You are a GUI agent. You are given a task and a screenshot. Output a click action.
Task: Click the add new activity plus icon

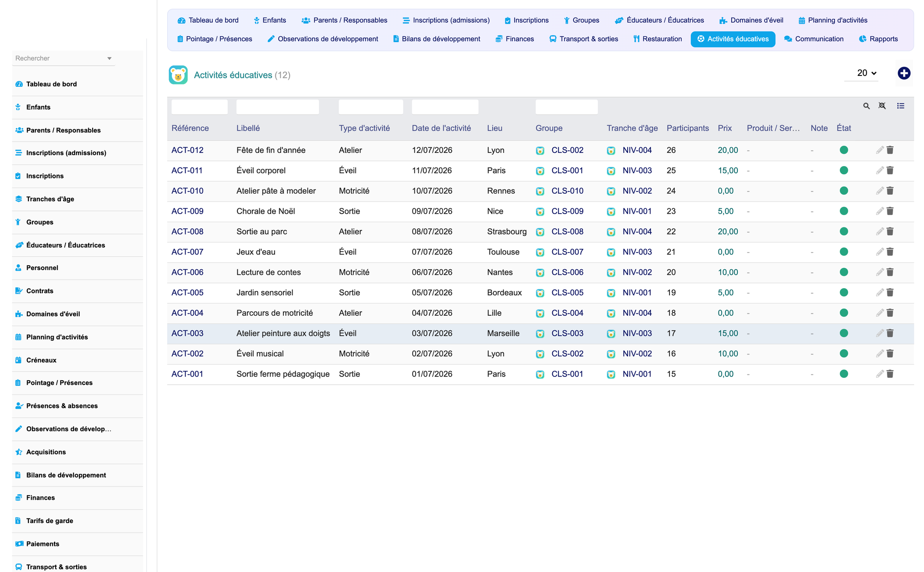[x=904, y=73]
